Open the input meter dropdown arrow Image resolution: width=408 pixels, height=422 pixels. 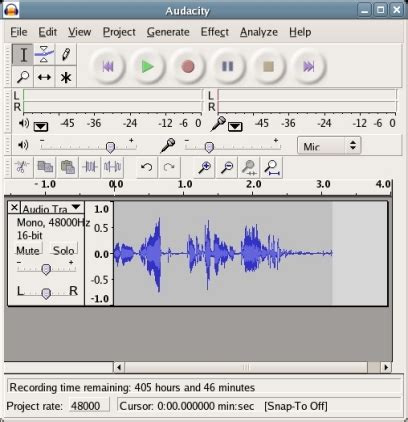click(x=235, y=126)
